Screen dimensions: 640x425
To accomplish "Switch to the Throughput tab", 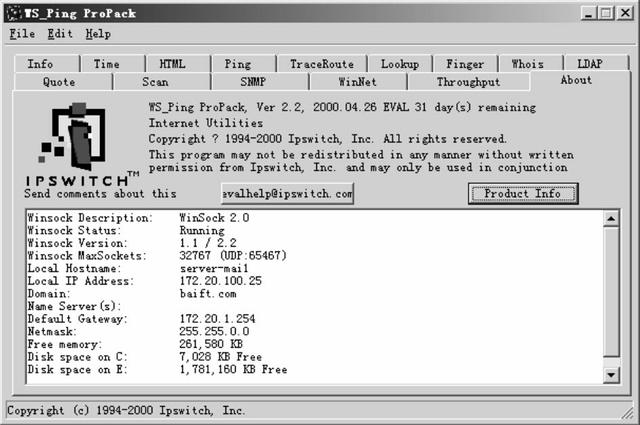I will 469,82.
